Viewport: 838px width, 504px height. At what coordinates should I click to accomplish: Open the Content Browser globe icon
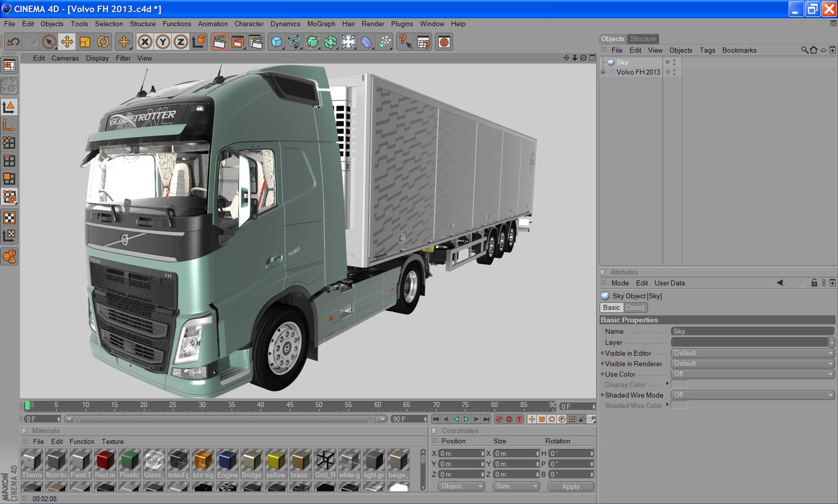pos(444,42)
